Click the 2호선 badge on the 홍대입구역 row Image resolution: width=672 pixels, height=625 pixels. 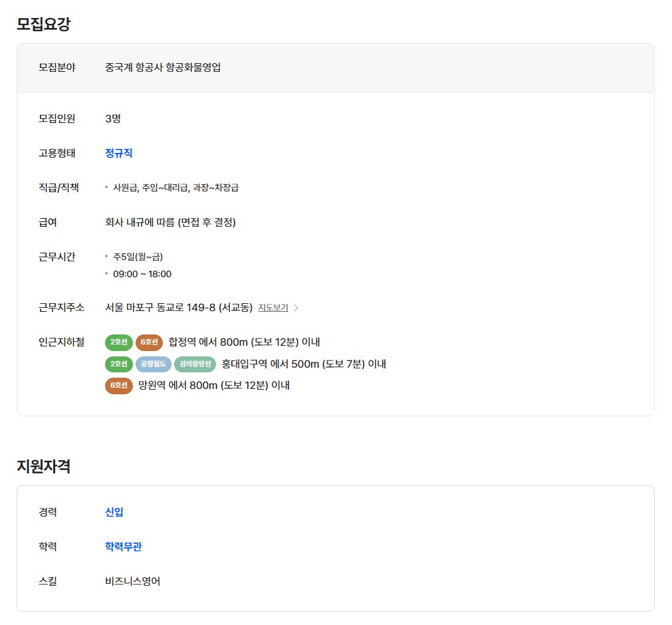coord(119,364)
